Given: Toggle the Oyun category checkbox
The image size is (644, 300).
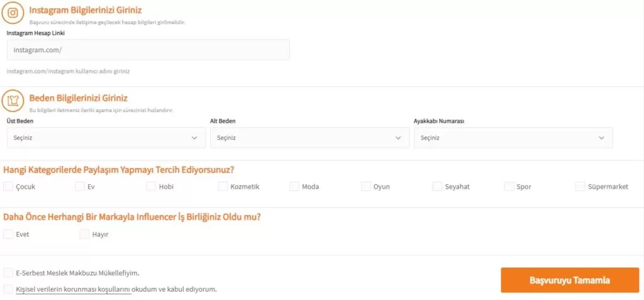Looking at the screenshot, I should point(367,186).
